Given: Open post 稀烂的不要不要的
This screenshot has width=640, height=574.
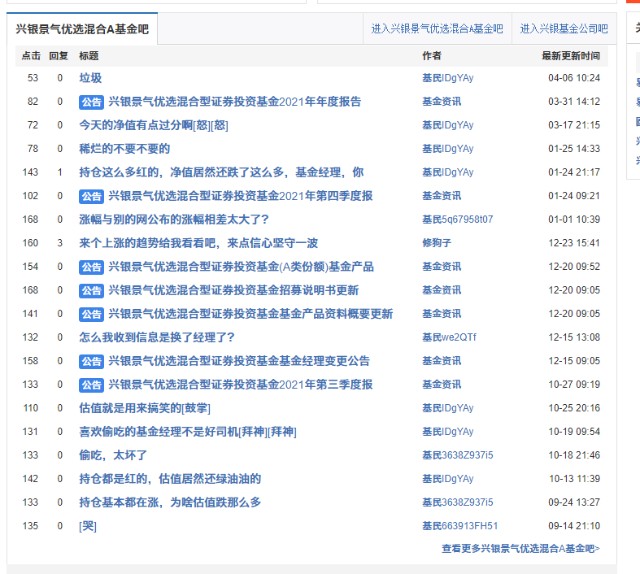Looking at the screenshot, I should click(124, 149).
